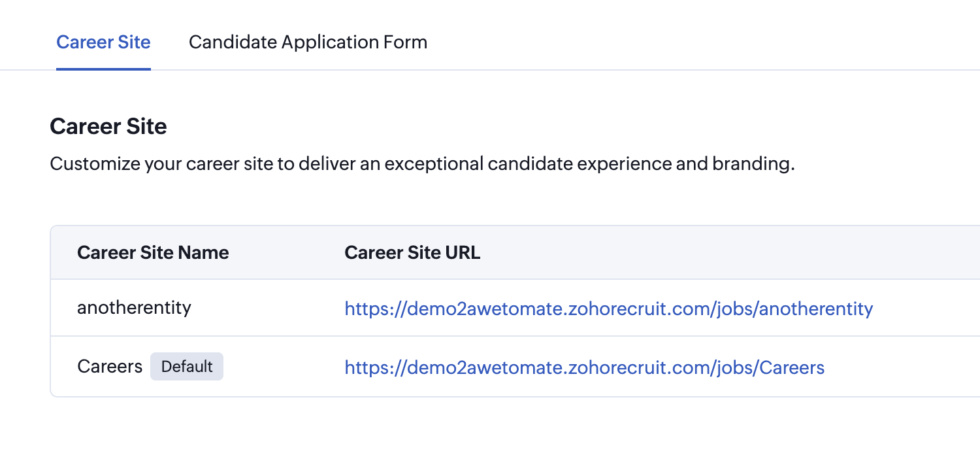Open the Candidate Application Form tab
Screen dimensions: 980x455
click(x=308, y=42)
